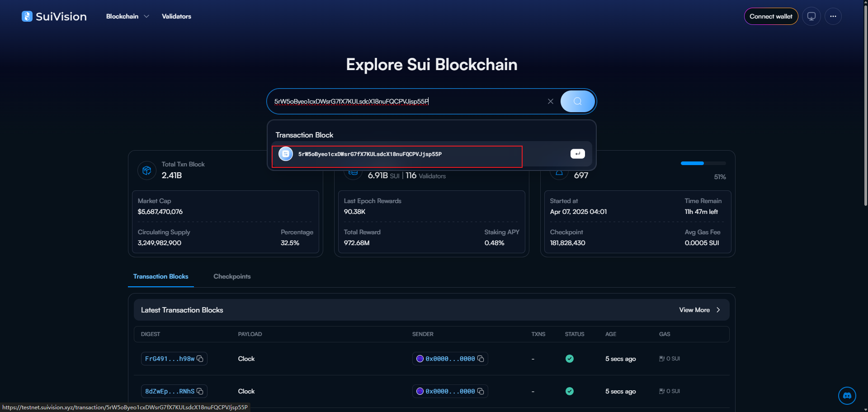Screen dimensions: 868x412
Task: Click success status check in FrG491 row
Action: tap(570, 359)
